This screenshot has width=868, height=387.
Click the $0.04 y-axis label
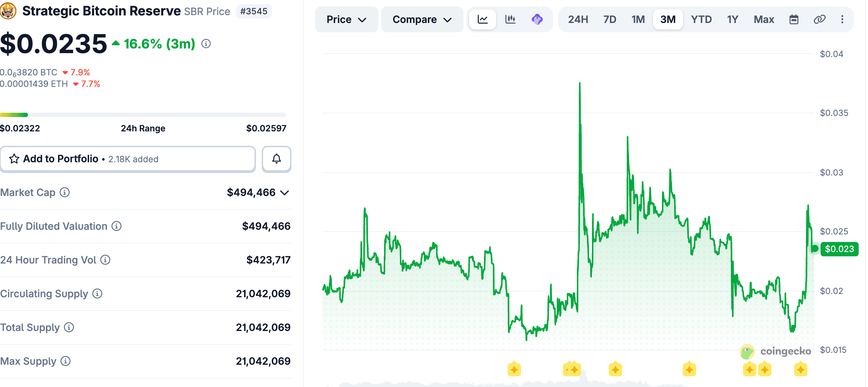[831, 54]
